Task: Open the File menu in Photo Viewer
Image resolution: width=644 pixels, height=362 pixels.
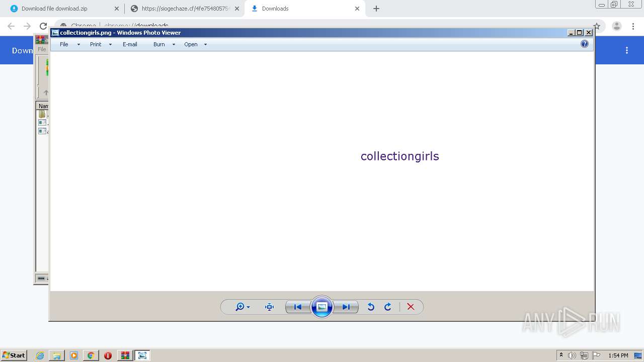Action: pyautogui.click(x=64, y=44)
